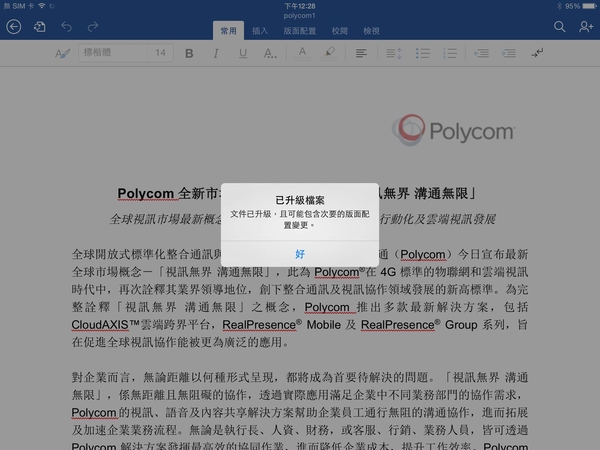Tap the clock showing 下午12:28
600x450 pixels.
pos(300,6)
